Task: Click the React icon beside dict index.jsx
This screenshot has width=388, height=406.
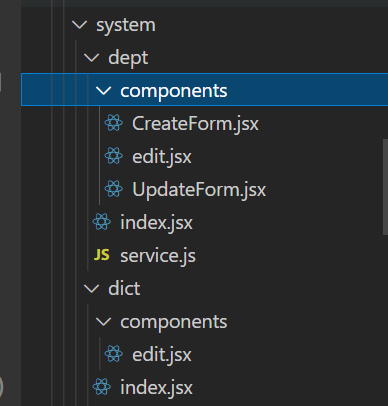Action: (x=102, y=387)
